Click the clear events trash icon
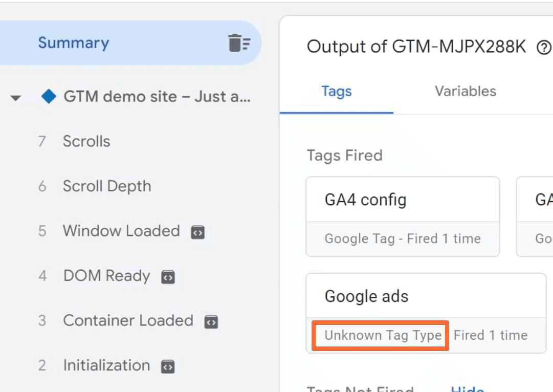The height and width of the screenshot is (392, 553). (x=239, y=43)
